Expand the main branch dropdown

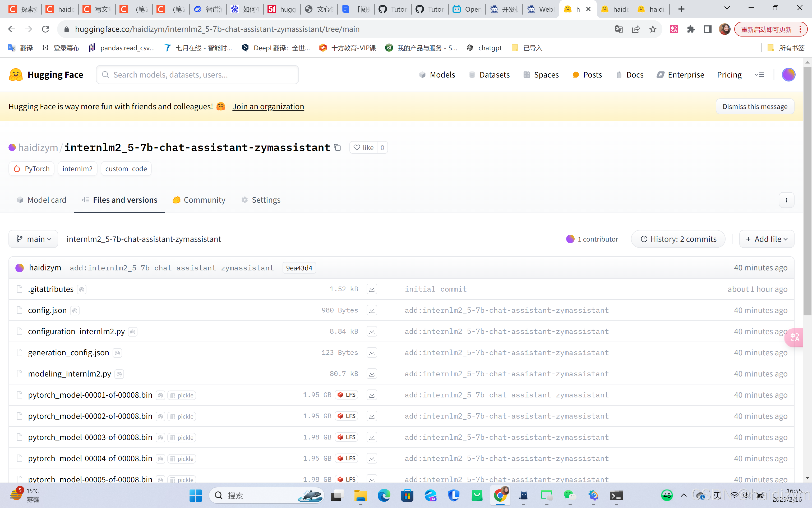pyautogui.click(x=33, y=239)
